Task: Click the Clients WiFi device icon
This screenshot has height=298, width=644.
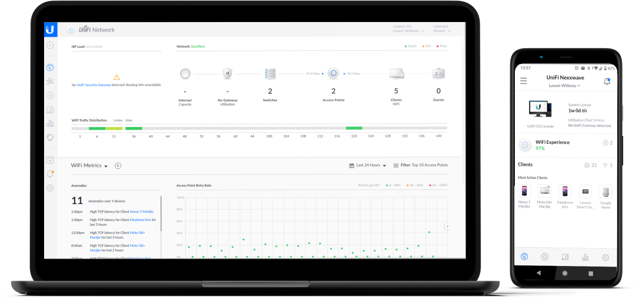Action: click(x=396, y=73)
